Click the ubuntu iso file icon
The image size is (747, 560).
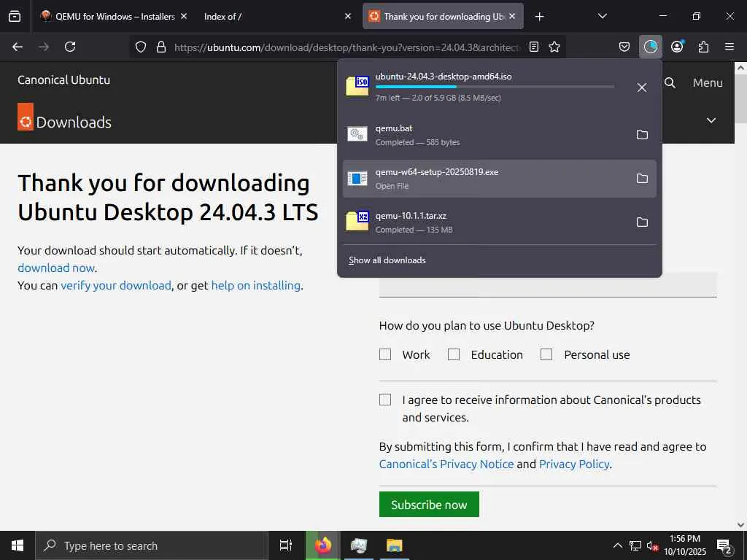point(357,86)
